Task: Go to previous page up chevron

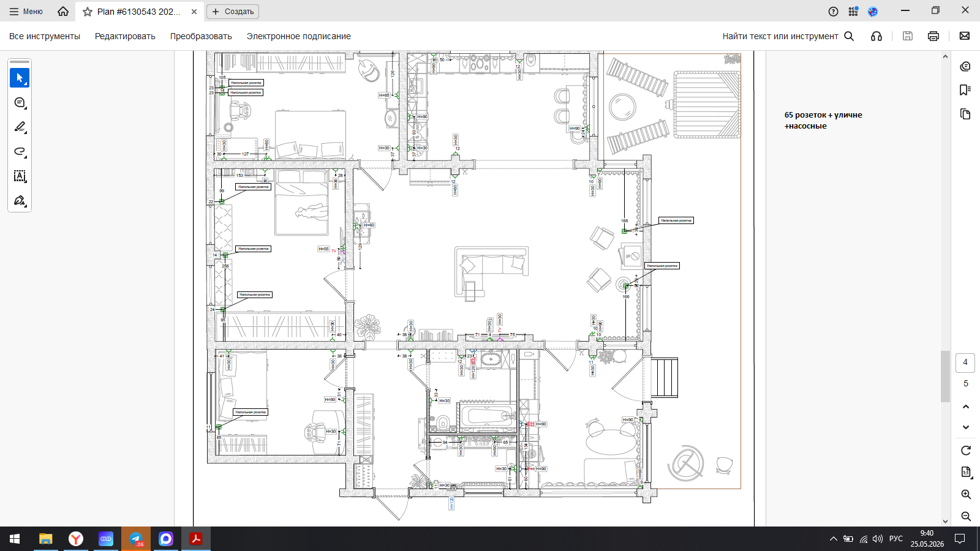Action: pyautogui.click(x=966, y=407)
